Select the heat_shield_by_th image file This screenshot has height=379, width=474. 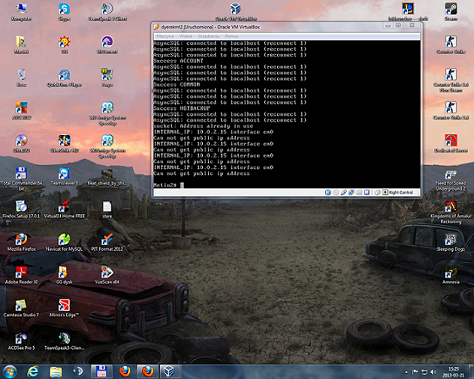click(107, 177)
